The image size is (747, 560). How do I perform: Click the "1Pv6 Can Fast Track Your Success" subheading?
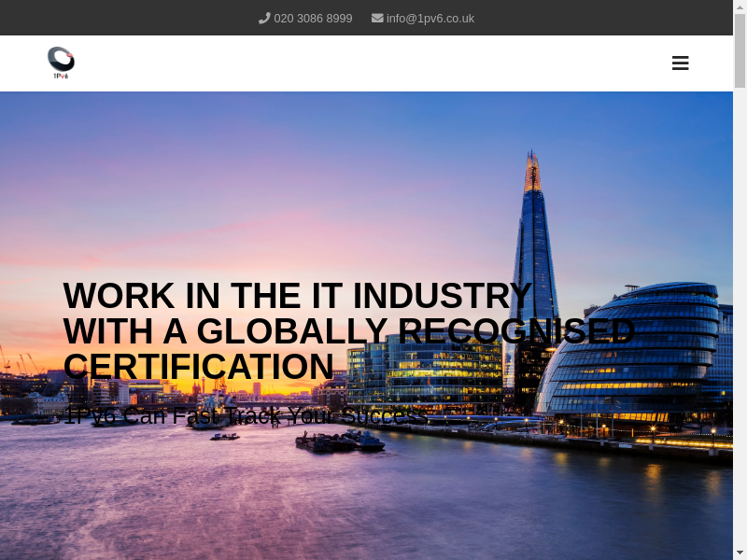[243, 415]
